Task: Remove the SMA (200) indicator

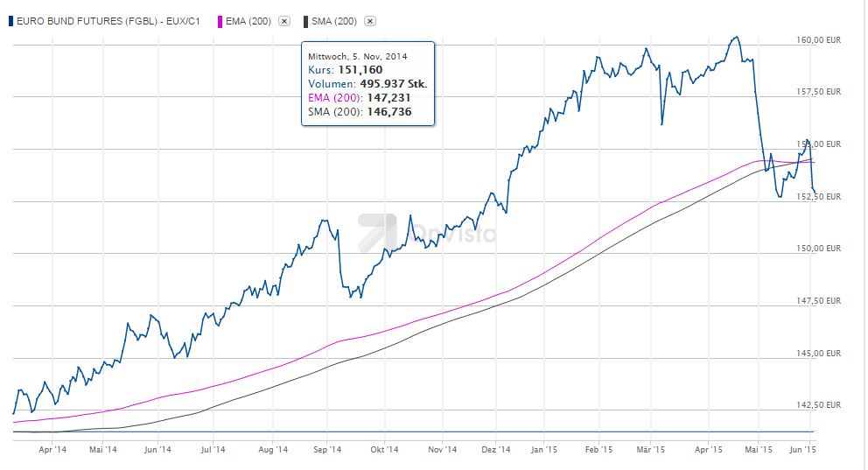Action: tap(370, 20)
